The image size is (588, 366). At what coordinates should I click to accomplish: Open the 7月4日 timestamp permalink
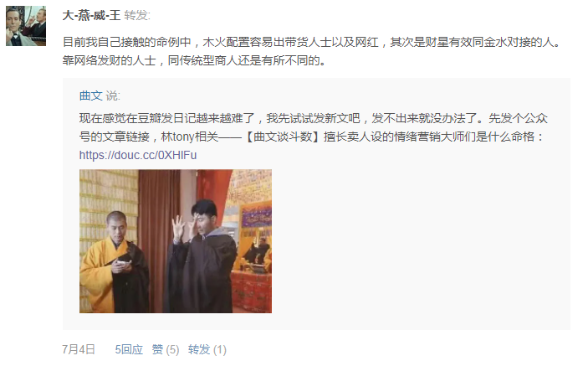(79, 349)
